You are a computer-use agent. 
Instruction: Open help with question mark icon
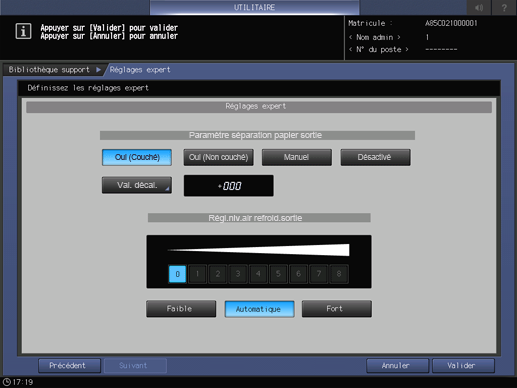point(504,7)
